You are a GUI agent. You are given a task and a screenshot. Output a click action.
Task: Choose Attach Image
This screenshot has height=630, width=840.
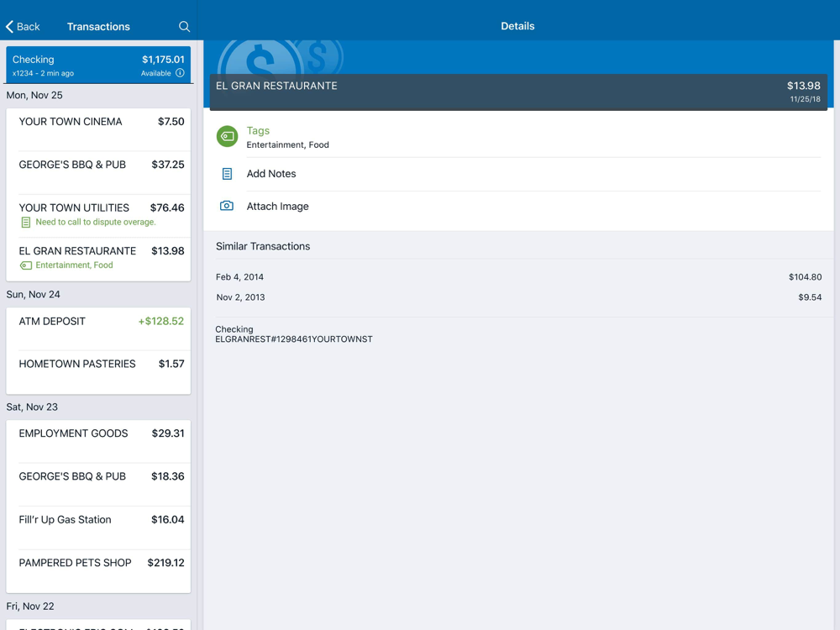(x=518, y=207)
